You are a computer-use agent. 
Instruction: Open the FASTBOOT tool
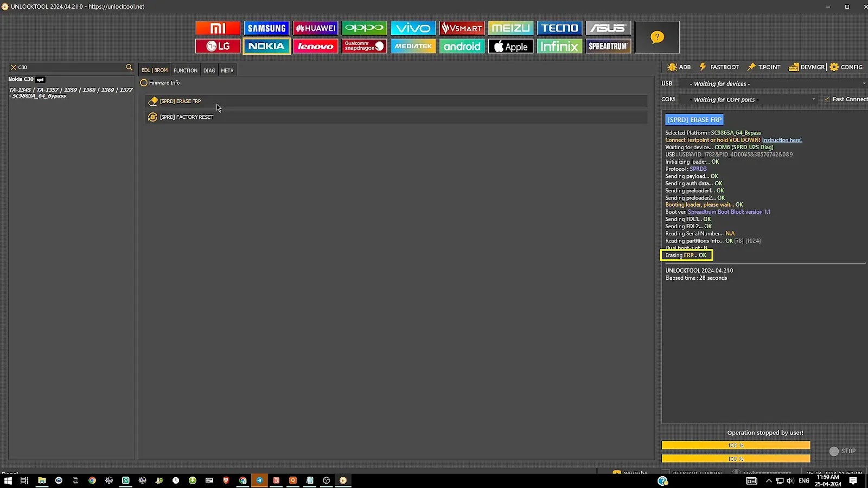[x=719, y=67]
